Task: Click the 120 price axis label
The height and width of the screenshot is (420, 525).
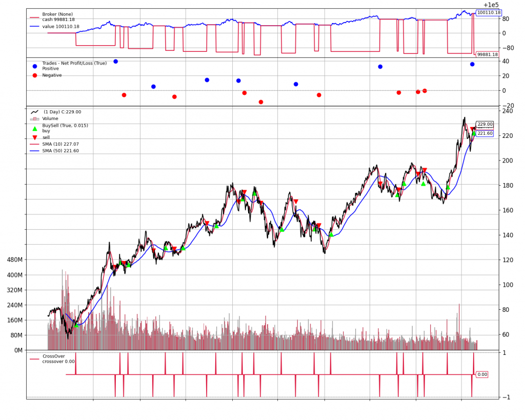Action: pos(508,260)
